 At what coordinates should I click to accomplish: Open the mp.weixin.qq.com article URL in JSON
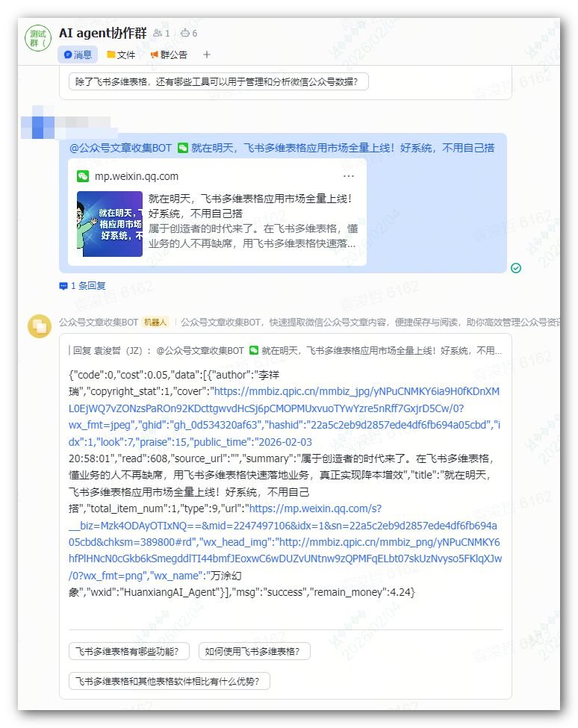[283, 525]
